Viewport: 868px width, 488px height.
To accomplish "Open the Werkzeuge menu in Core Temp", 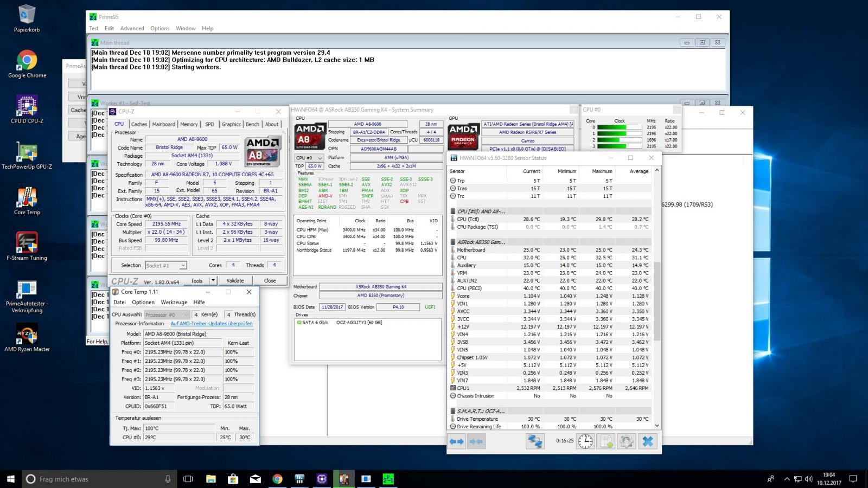I will point(174,303).
